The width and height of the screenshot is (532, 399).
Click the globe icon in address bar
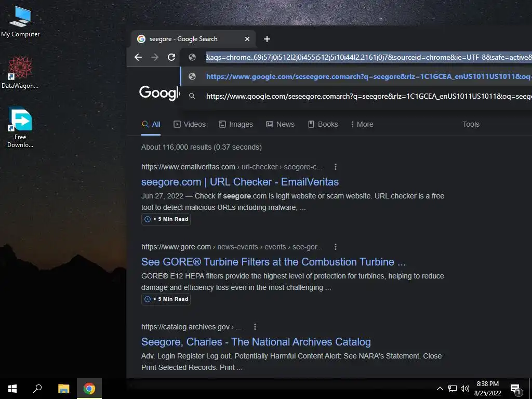pos(192,57)
